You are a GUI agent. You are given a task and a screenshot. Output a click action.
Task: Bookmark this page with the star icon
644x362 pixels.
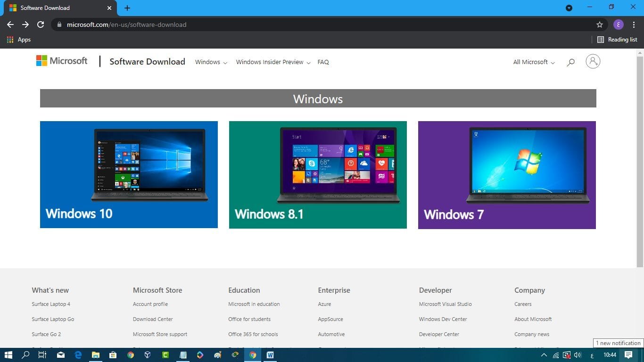(600, 25)
